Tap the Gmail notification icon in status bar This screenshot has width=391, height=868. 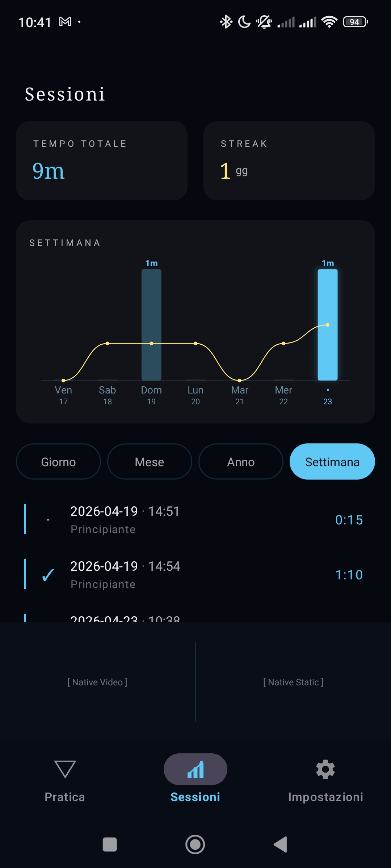pyautogui.click(x=65, y=22)
